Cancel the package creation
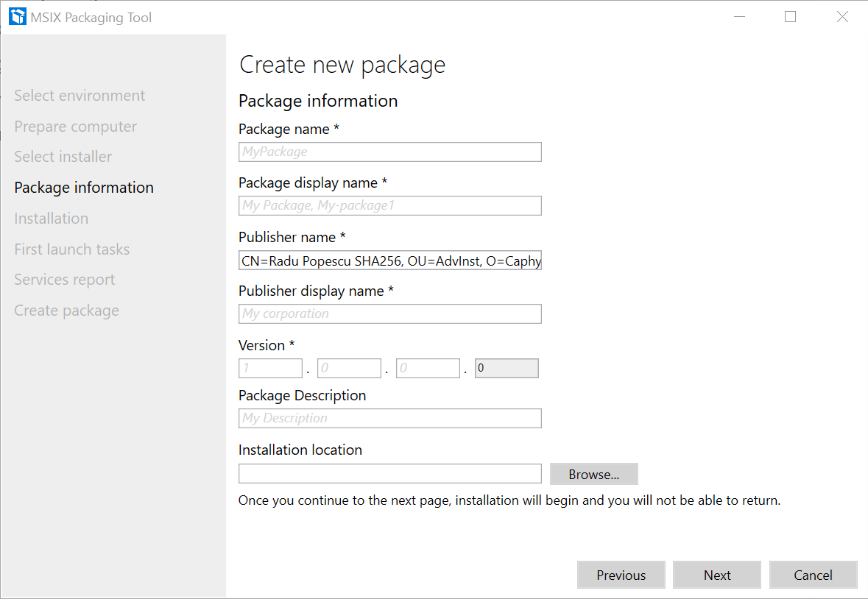 tap(814, 575)
